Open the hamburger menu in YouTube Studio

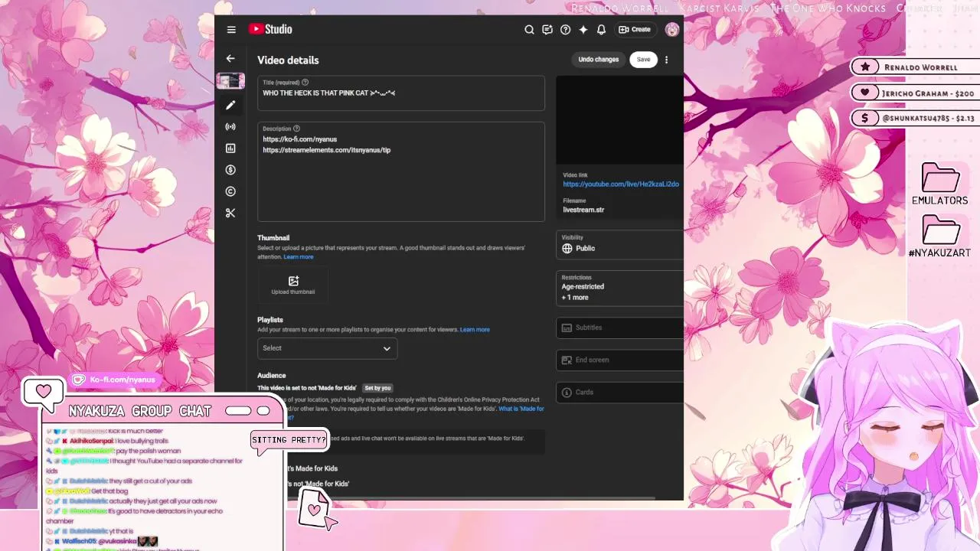point(231,30)
